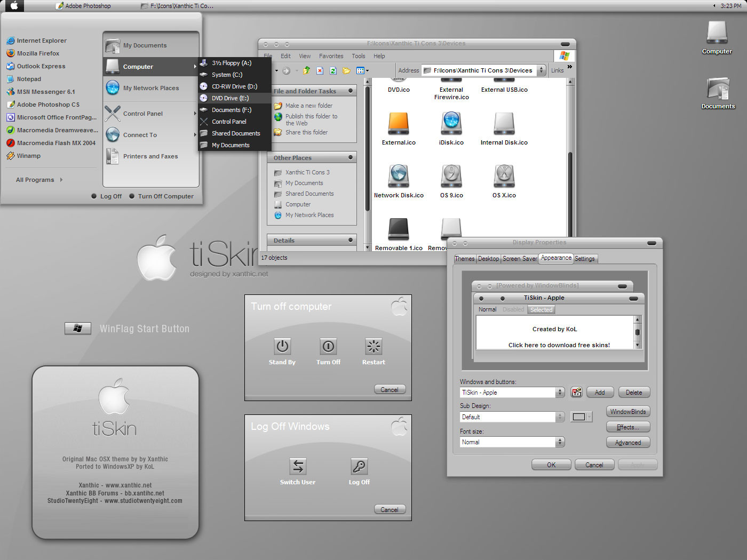747x560 pixels.
Task: Click the Stand By power icon
Action: tap(282, 347)
